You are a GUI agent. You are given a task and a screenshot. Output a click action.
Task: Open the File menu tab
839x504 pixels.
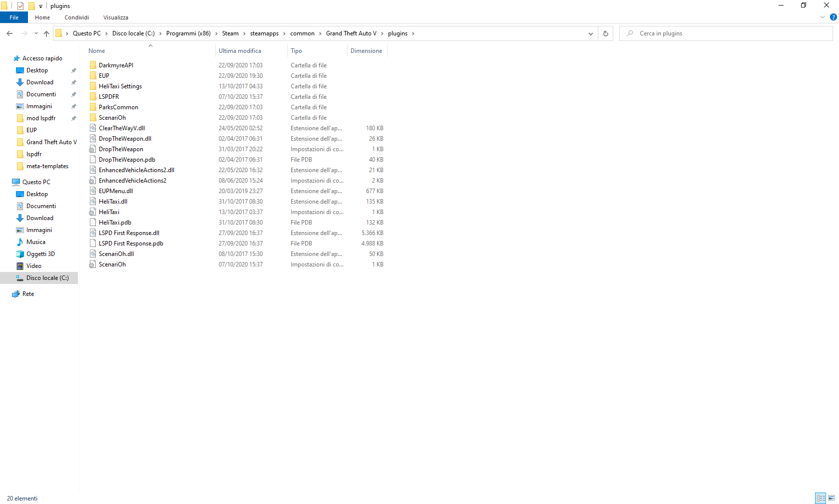[14, 17]
